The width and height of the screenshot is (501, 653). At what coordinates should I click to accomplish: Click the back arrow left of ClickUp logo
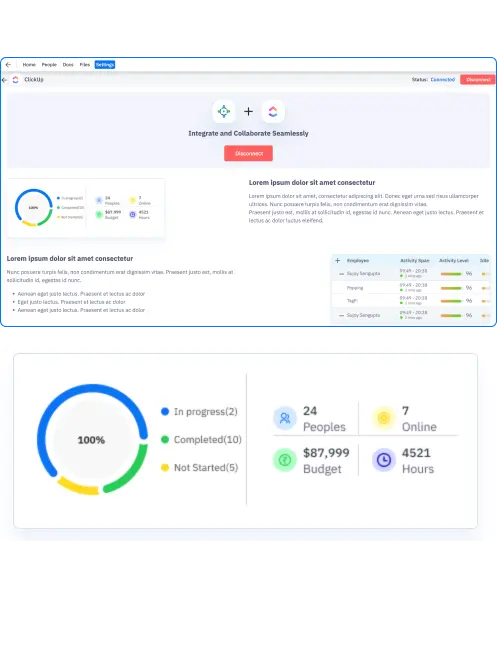(x=5, y=80)
